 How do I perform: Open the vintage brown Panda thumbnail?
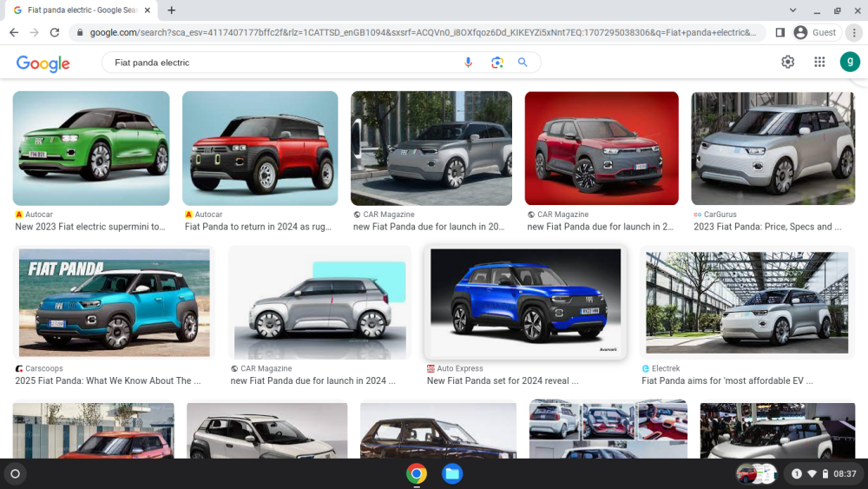click(438, 430)
